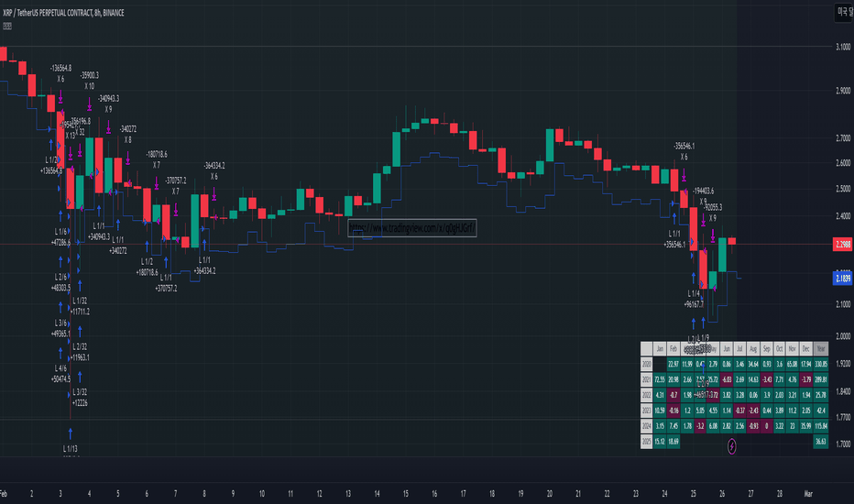Click the 2.0000 price axis label
The image size is (854, 504).
843,336
